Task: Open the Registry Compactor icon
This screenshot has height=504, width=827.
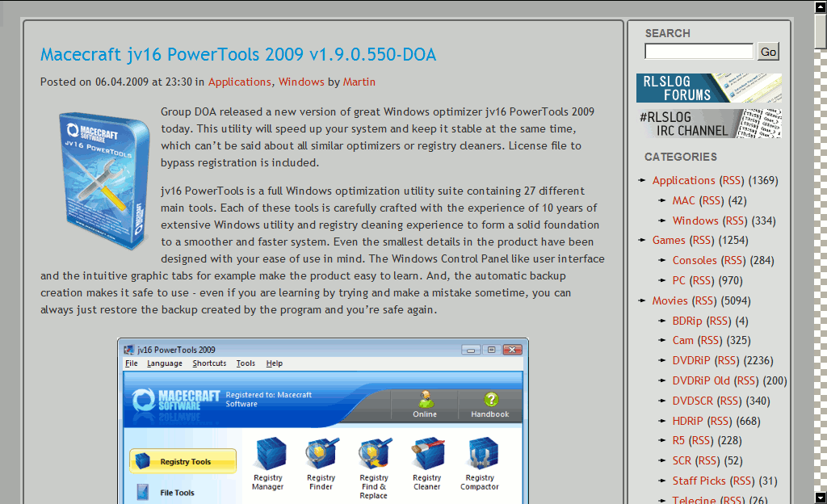Action: pyautogui.click(x=481, y=453)
